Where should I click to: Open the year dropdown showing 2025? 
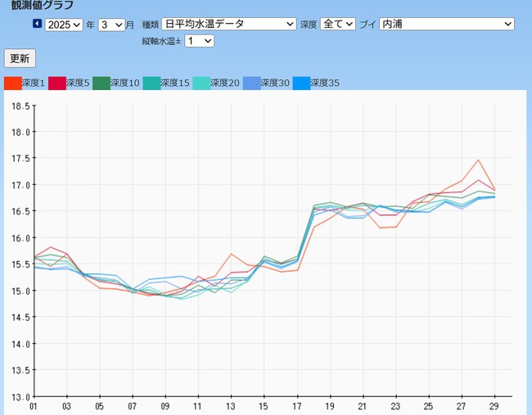[64, 25]
